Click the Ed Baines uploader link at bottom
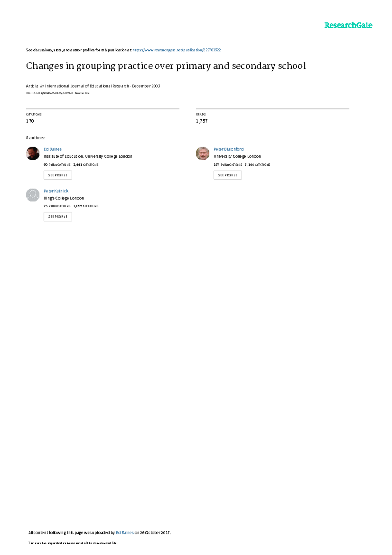Image resolution: width=392 pixels, height=555 pixels. 125,533
